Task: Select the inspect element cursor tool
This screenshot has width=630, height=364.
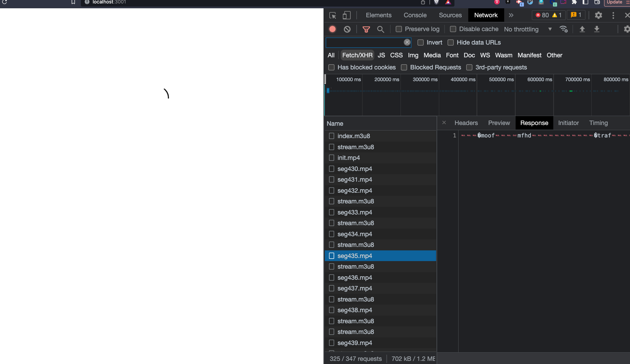Action: [x=332, y=15]
